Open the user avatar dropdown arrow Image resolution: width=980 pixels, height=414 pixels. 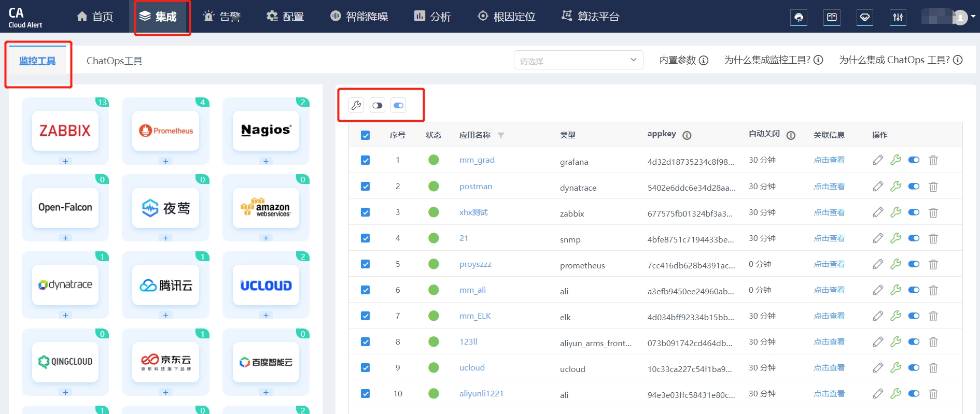click(973, 17)
